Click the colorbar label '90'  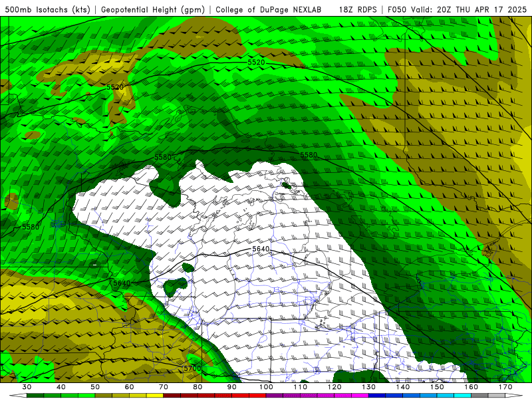coord(231,387)
